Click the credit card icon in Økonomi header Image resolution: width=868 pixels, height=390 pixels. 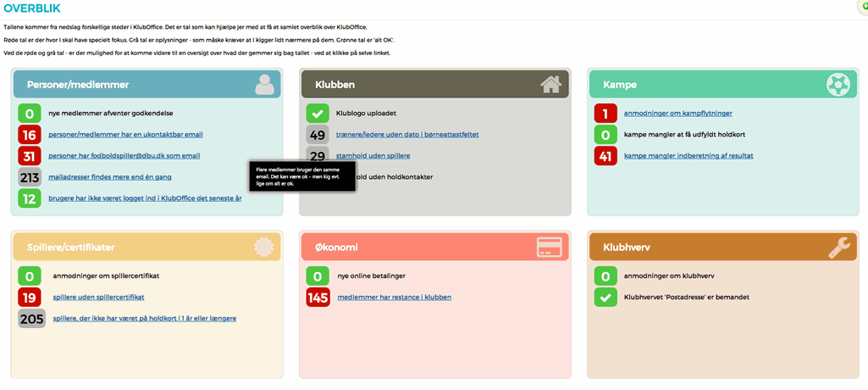tap(549, 247)
